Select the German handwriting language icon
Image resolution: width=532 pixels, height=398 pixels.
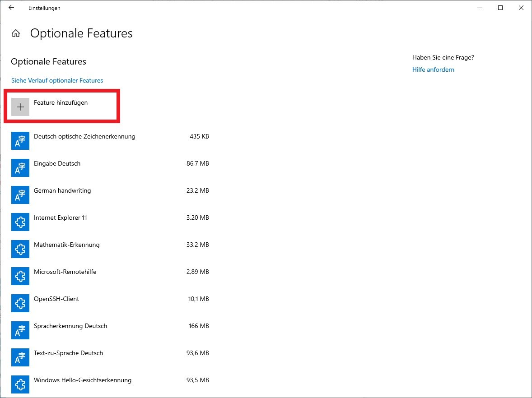click(20, 195)
